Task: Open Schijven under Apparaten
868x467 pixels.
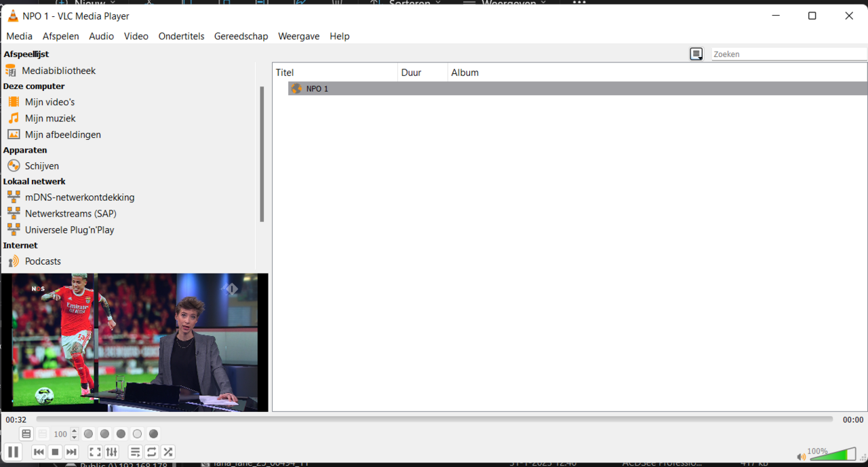Action: click(42, 166)
